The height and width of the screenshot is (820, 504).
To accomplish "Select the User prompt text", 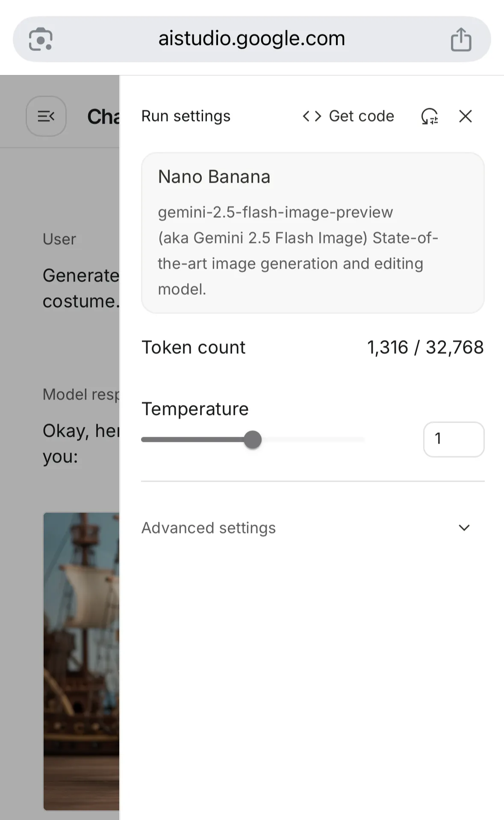I will tap(80, 288).
